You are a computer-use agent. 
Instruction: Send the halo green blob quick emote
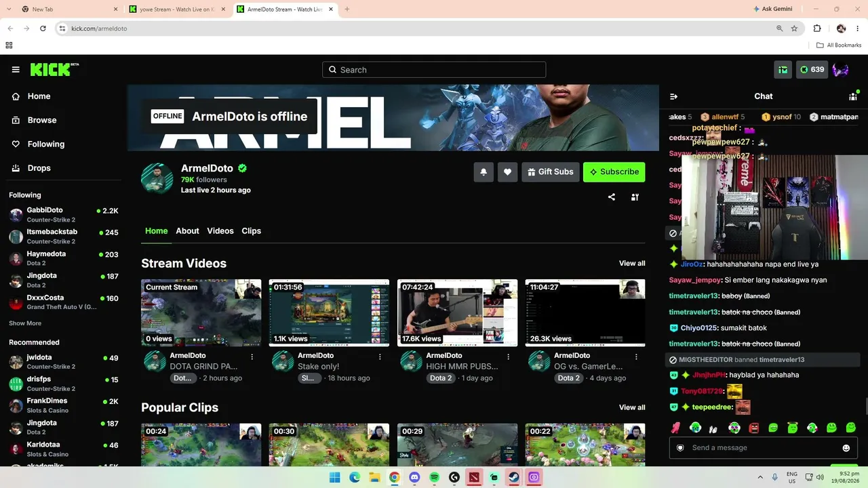click(x=793, y=428)
